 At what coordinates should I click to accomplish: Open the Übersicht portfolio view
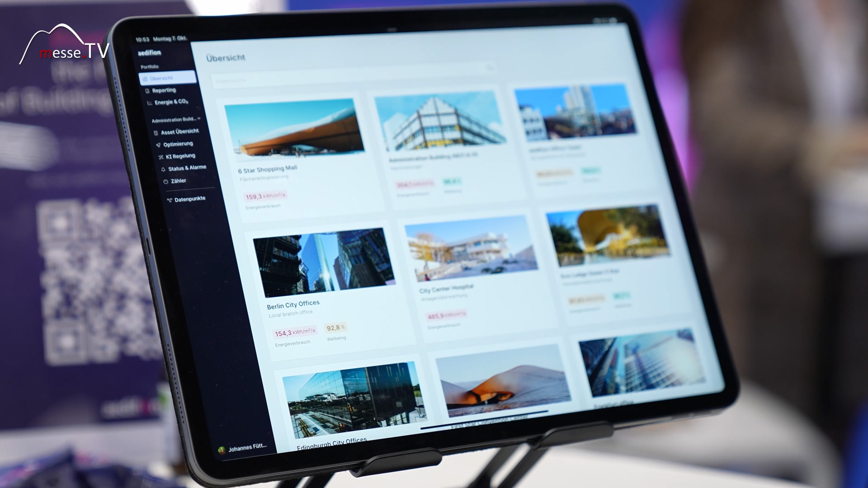coord(167,78)
